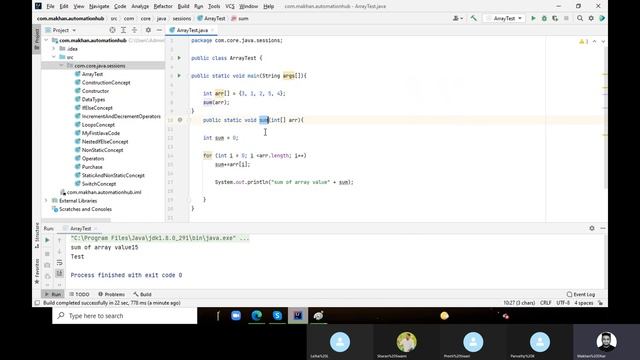Open the Build menu
The height and width of the screenshot is (360, 640).
tap(183, 6)
